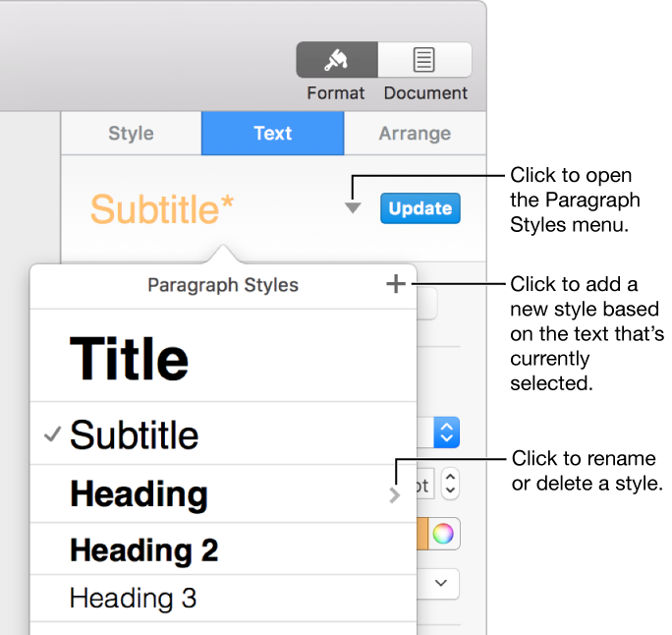
Task: Open the blue font pop-up menu arrows
Action: pos(447,433)
